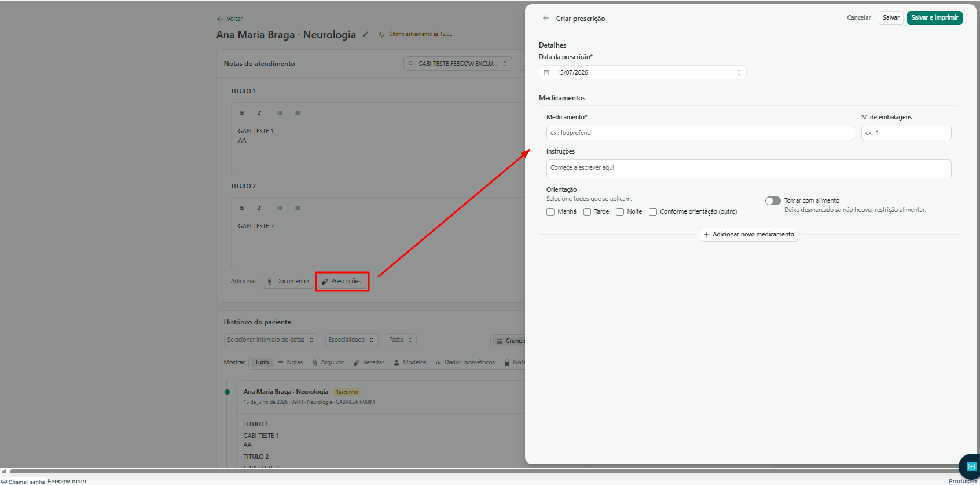
Task: Click the Salvar button
Action: tap(891, 17)
